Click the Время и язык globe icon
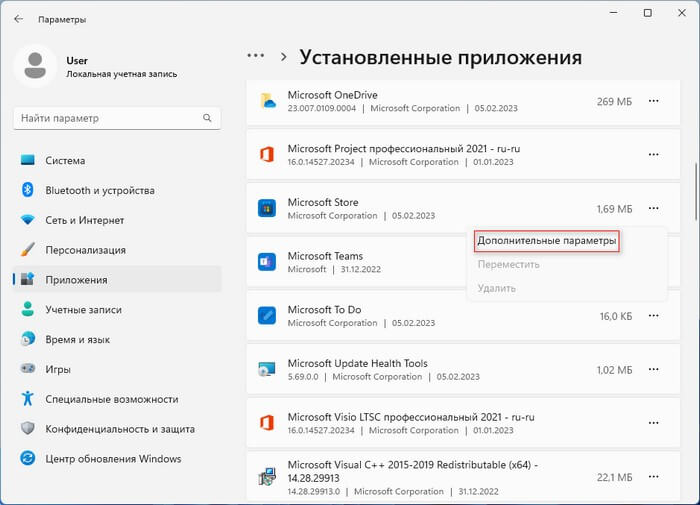 [x=28, y=339]
